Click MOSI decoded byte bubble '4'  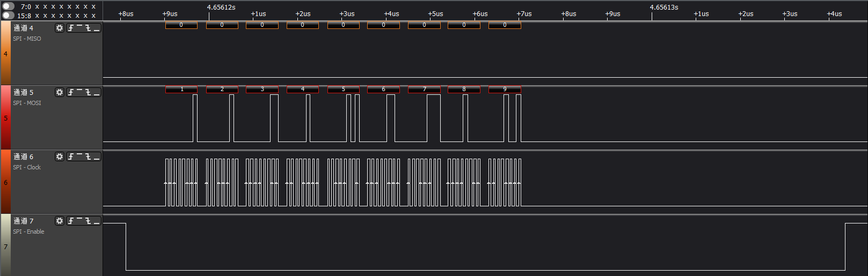pos(303,89)
